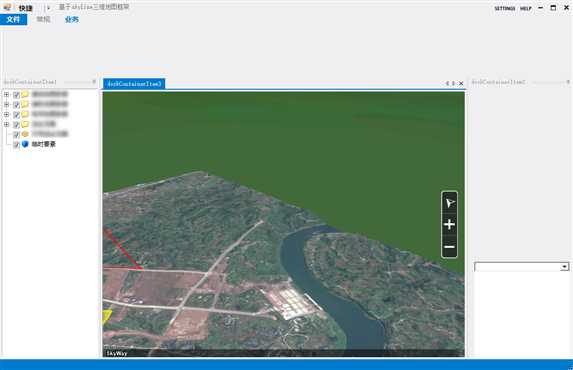Open the quick access arrow next to 快捷
The height and width of the screenshot is (370, 573).
click(x=48, y=8)
